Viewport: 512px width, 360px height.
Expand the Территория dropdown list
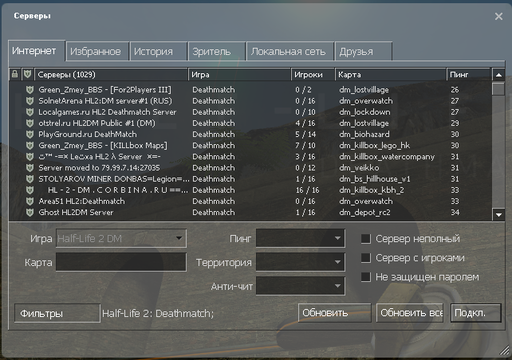pyautogui.click(x=300, y=262)
